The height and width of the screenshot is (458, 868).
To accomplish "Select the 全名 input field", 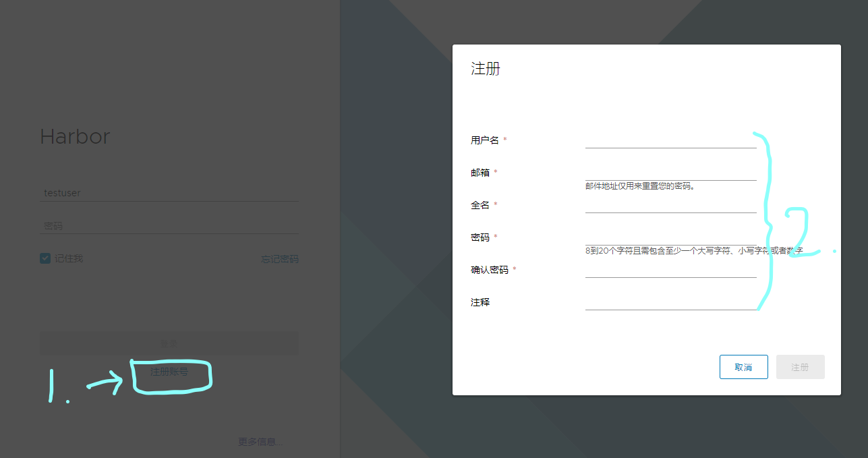I will click(x=671, y=205).
